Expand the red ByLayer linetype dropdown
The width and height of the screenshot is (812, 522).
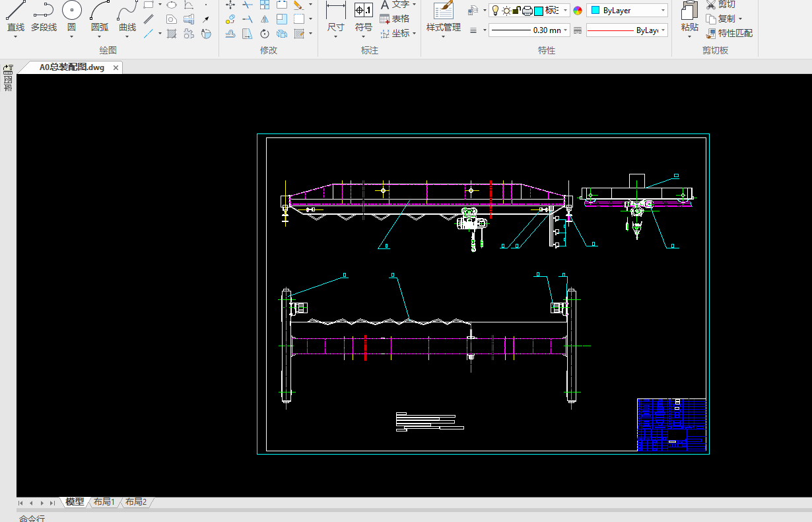(x=626, y=30)
